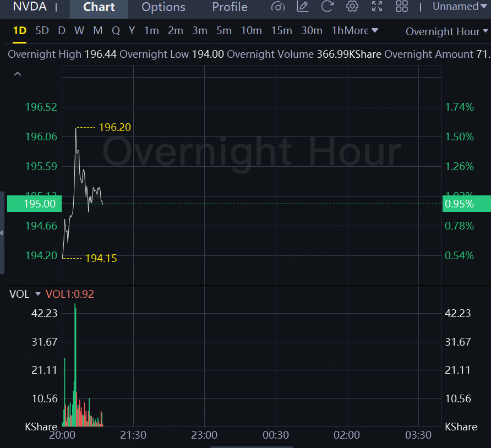This screenshot has height=448, width=491.
Task: Select the 5D timeframe
Action: click(x=42, y=31)
